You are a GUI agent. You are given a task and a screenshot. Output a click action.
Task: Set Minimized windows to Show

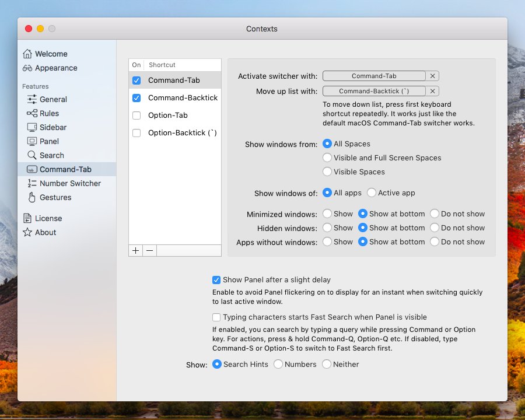327,213
